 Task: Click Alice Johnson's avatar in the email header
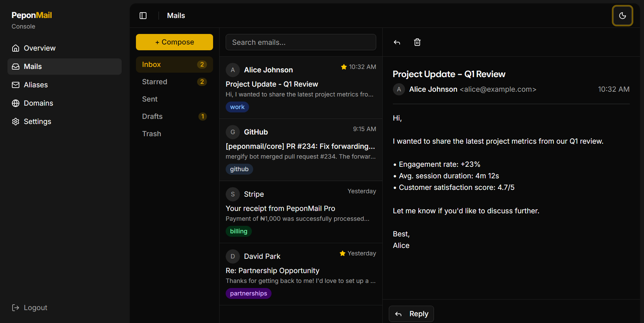[x=399, y=89]
